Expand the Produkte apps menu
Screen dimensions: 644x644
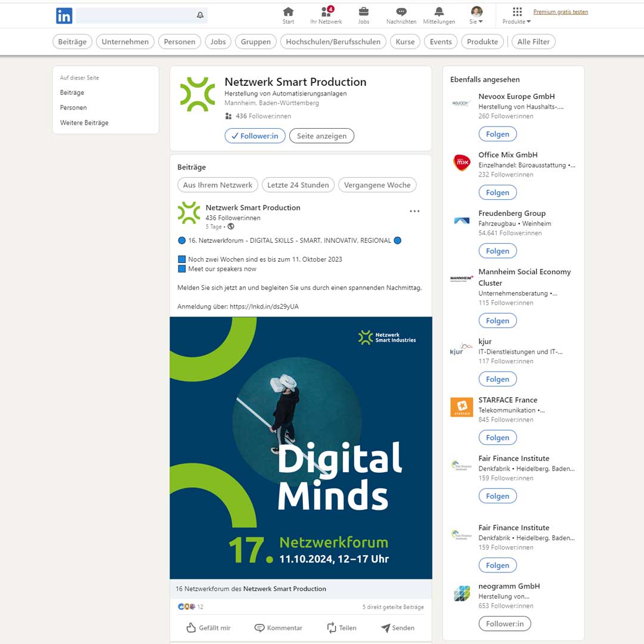coord(516,15)
